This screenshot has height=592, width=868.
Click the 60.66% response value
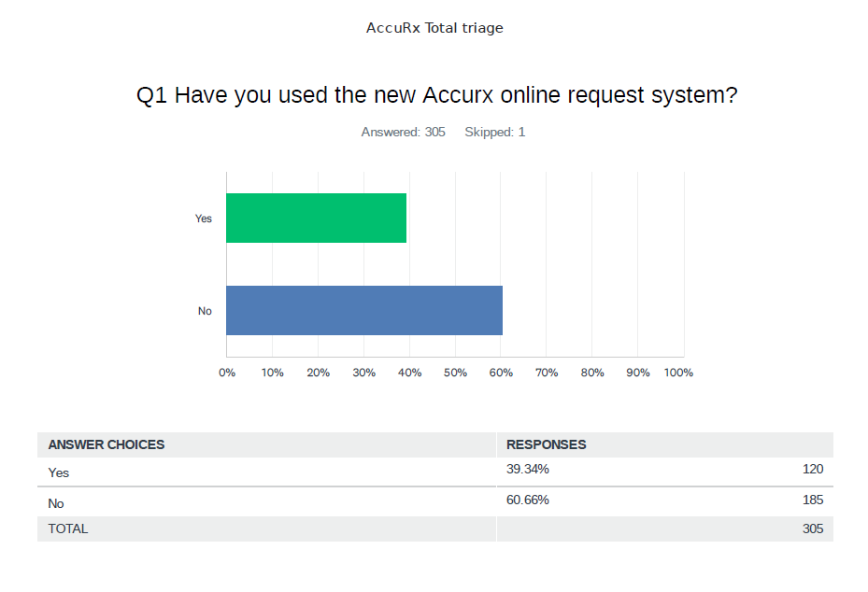(x=528, y=500)
